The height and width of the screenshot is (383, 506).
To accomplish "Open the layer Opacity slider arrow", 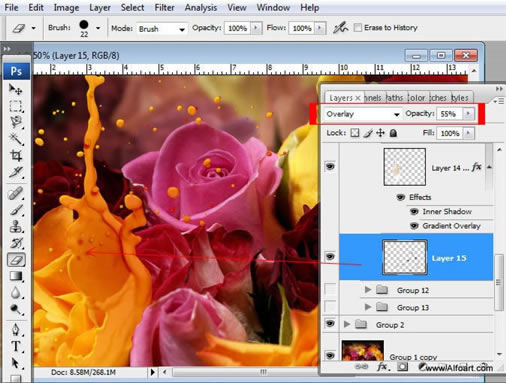I will point(468,114).
